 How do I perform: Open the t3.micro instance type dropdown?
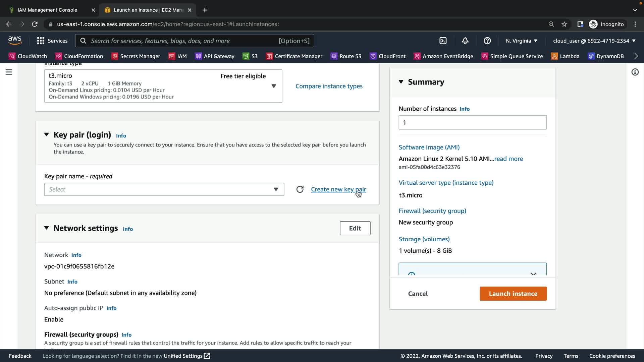point(163,86)
